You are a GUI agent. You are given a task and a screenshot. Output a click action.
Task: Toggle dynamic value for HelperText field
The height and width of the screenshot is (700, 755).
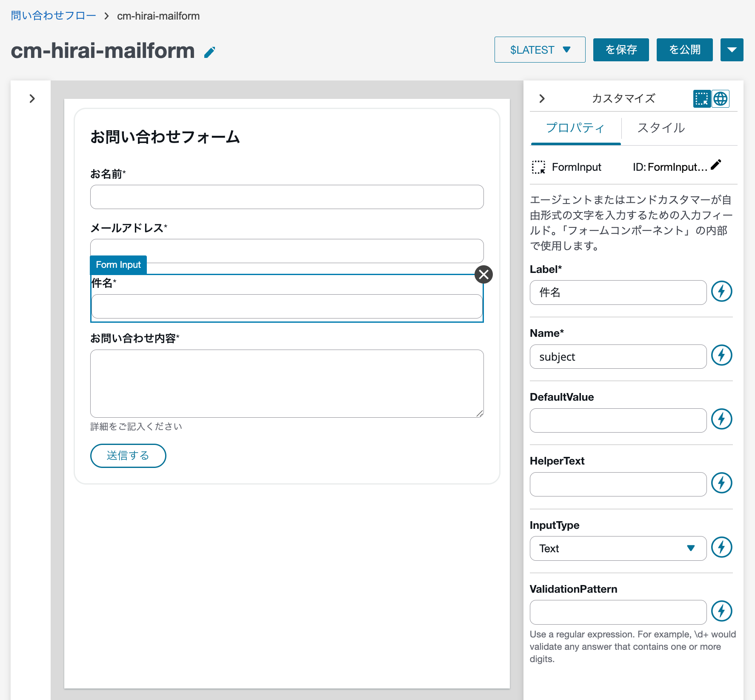pyautogui.click(x=722, y=483)
